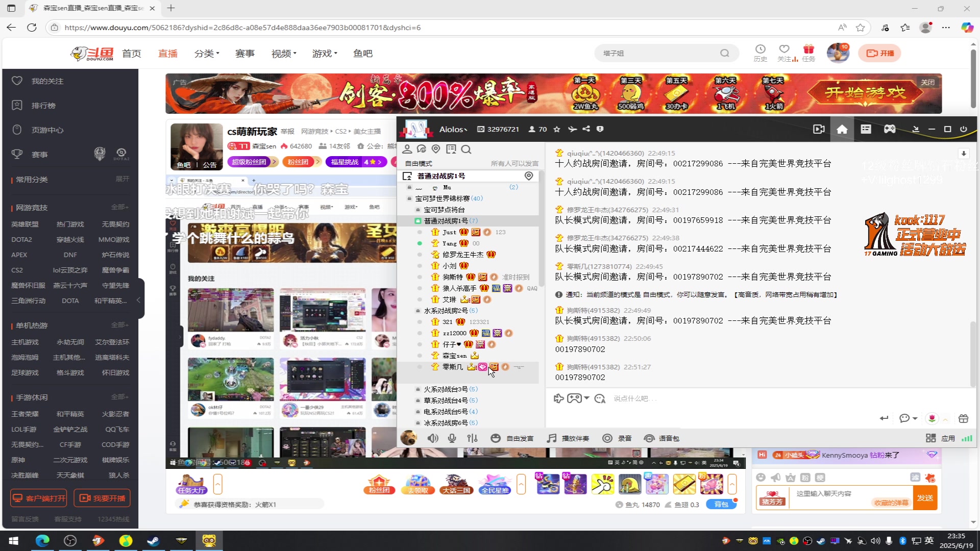Click the Douyu search magnifier icon

pos(725,53)
